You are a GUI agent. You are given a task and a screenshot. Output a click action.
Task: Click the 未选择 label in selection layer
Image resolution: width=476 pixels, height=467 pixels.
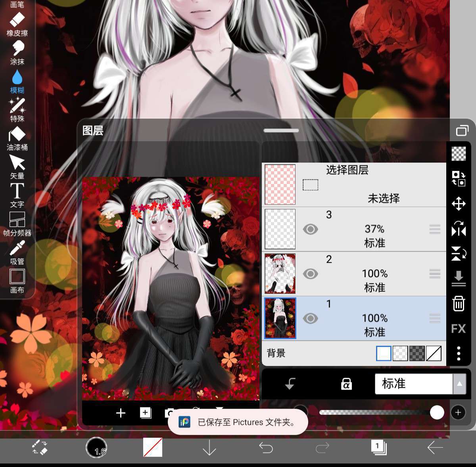click(x=384, y=198)
